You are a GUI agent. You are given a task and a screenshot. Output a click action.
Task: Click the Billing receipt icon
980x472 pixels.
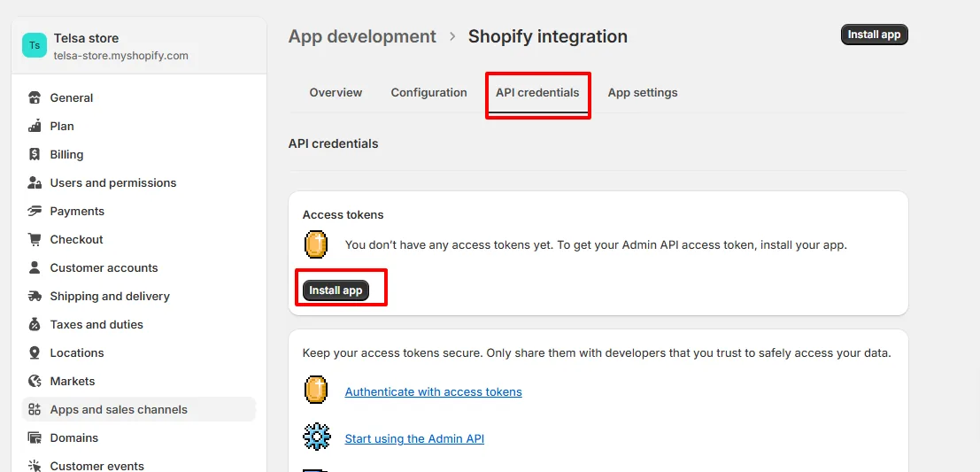(x=35, y=154)
